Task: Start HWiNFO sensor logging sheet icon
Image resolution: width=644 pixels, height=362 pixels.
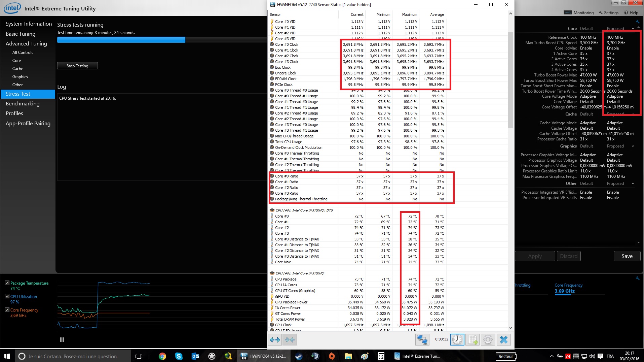Action: click(x=473, y=339)
